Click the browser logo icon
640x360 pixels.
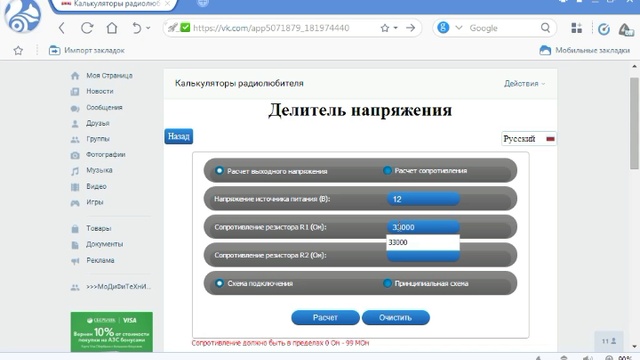pyautogui.click(x=22, y=17)
